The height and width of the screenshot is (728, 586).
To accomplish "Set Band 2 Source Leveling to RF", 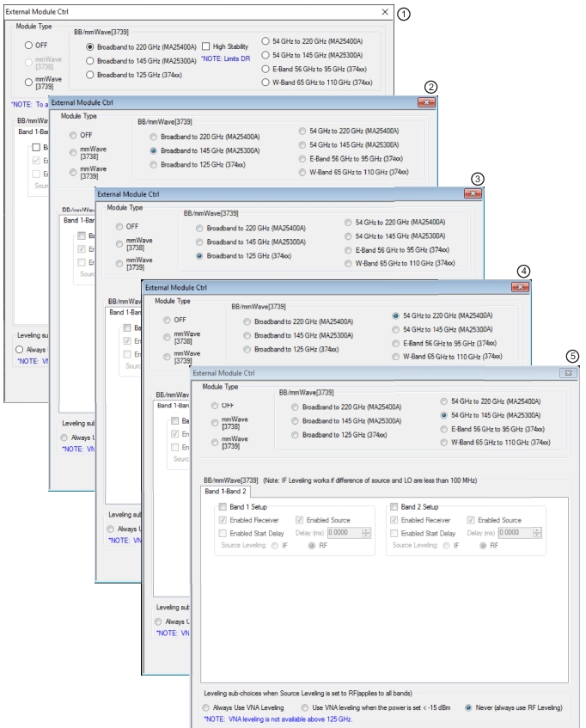I will pos(483,546).
